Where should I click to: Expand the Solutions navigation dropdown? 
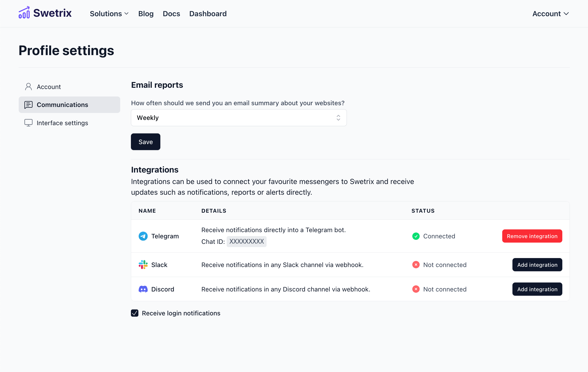(x=109, y=13)
